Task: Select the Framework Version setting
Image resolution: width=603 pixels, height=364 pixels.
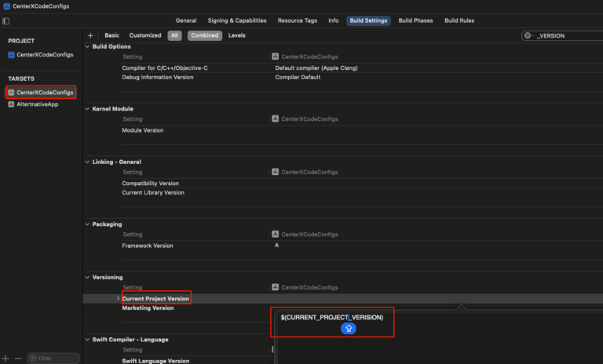Action: click(148, 246)
